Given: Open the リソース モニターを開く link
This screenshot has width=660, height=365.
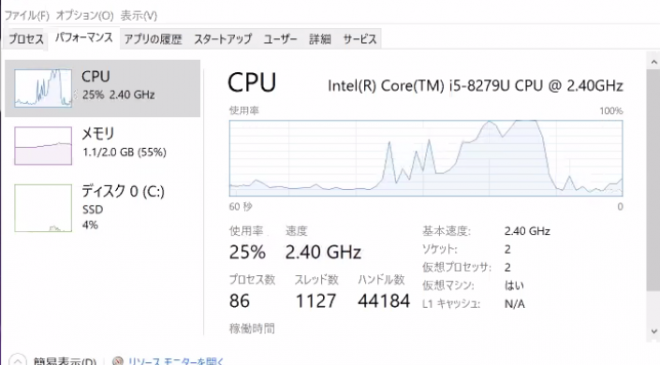Looking at the screenshot, I should tap(176, 361).
